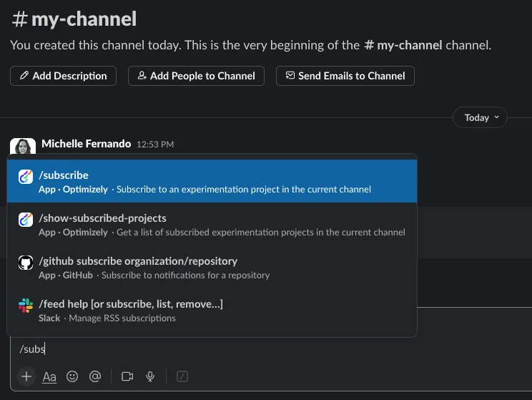Toggle text formatting with the Aa icon
This screenshot has height=400, width=532.
click(49, 376)
